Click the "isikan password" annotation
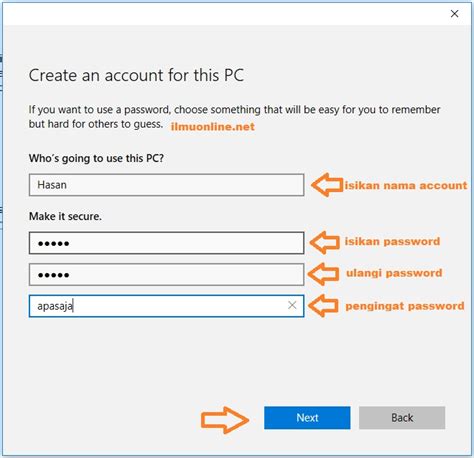This screenshot has height=458, width=474. pos(392,241)
